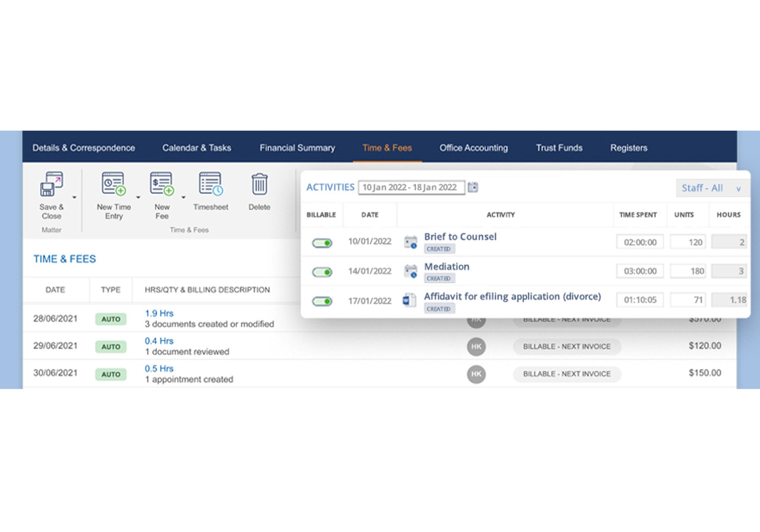Click the HK staff avatar for 29/06/2021
The width and height of the screenshot is (760, 532).
click(x=476, y=347)
